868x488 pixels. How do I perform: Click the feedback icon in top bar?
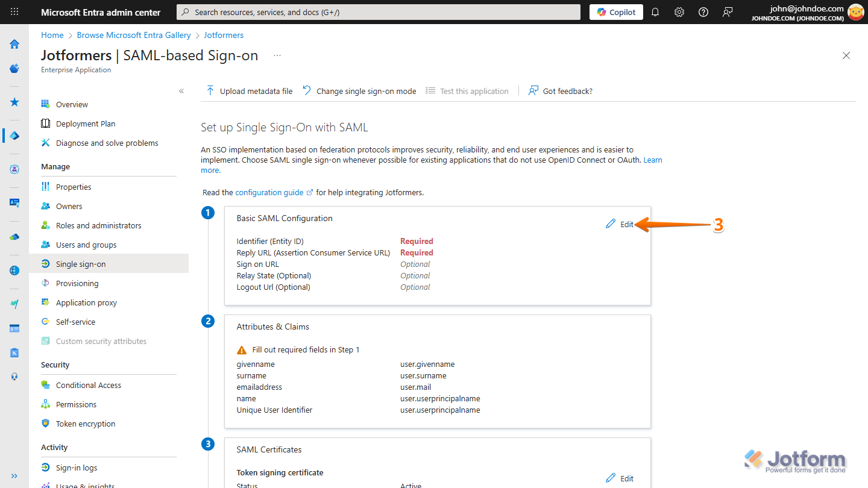[728, 12]
